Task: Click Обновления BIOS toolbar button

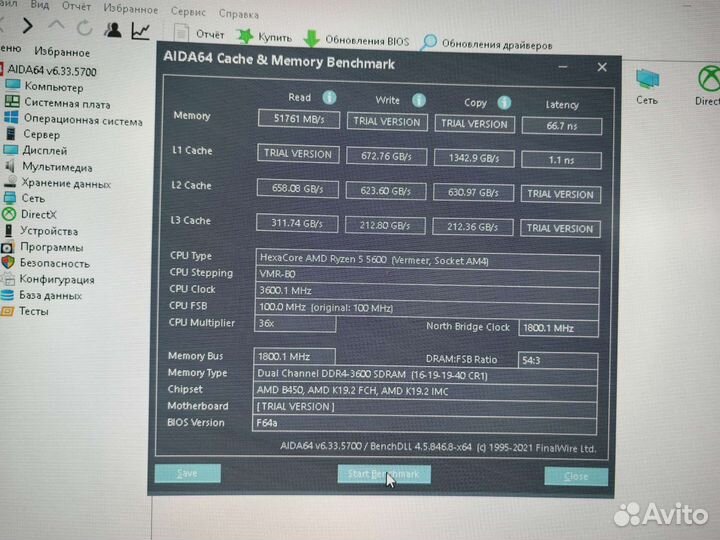Action: (357, 40)
